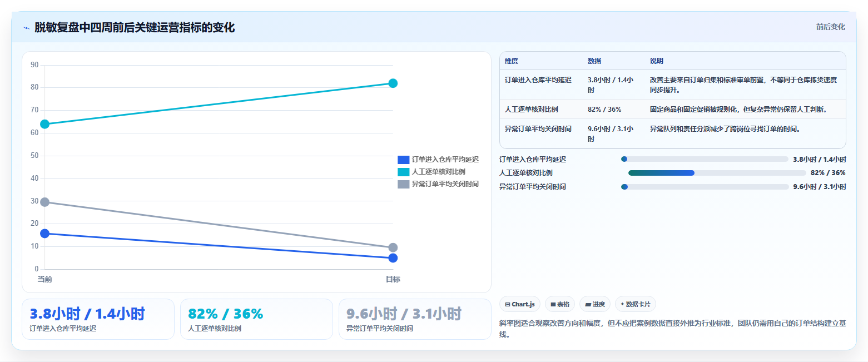Click the 异常订单平均关闭时间 progress bar
Screen dimensions: 868x362
705,187
